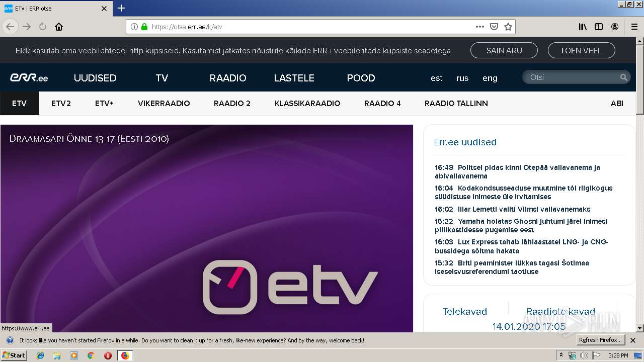Open news about Illar Lemetti Viimsi vallavanemaks
Screen dimensions: 644x362
(x=512, y=209)
